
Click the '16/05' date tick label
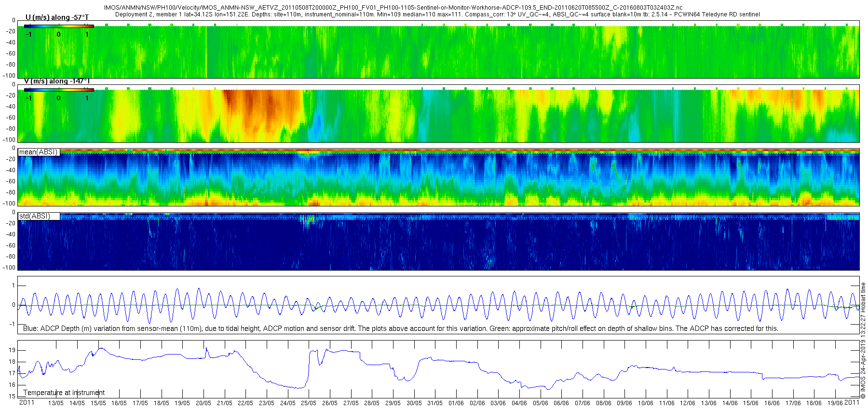(119, 403)
